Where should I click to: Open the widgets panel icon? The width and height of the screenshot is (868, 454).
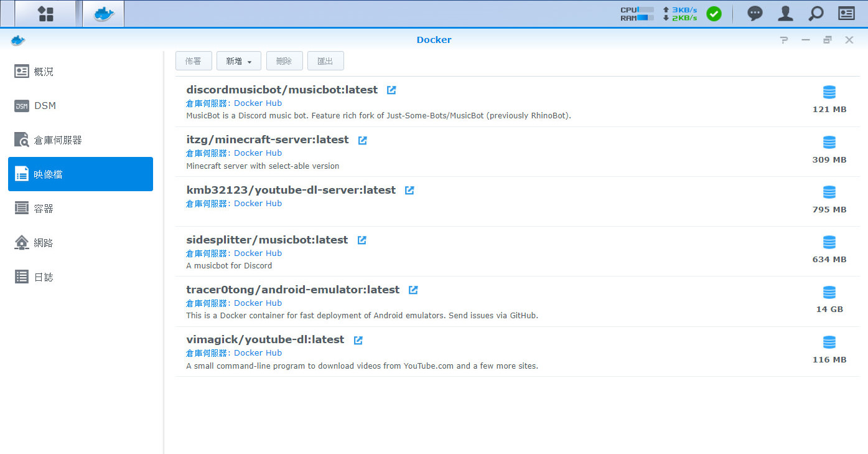[846, 14]
